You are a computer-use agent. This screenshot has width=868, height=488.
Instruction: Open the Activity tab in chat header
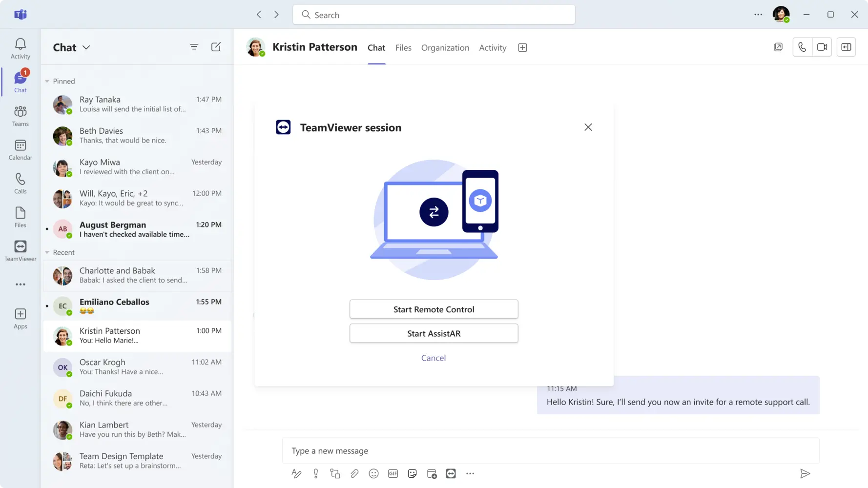click(493, 47)
